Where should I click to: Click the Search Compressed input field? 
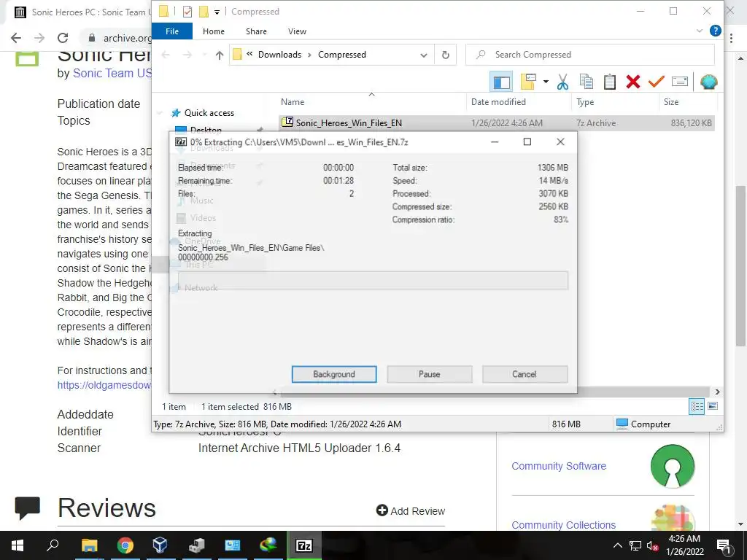589,55
